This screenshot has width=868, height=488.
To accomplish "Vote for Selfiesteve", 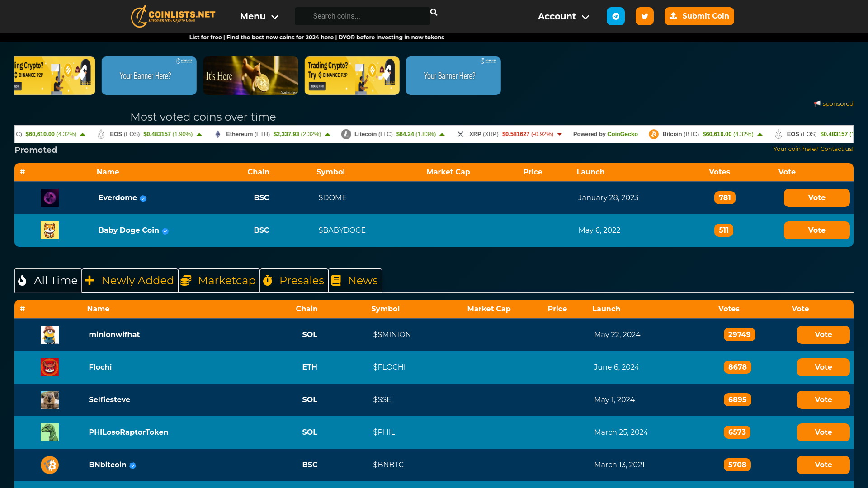I will [x=823, y=400].
